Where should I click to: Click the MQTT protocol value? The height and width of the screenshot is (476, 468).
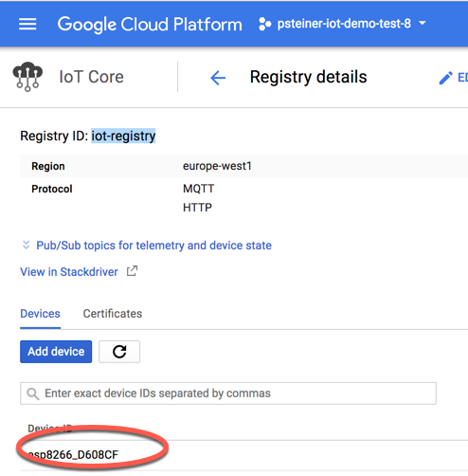coord(198,189)
